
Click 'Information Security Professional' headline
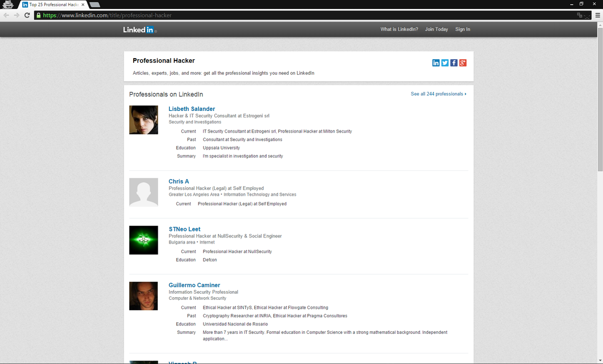[204, 292]
